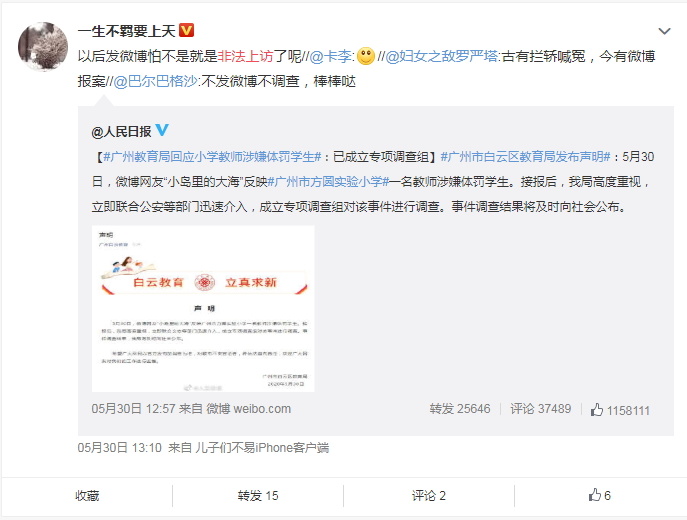This screenshot has width=687, height=520.
Task: Open hashtag 广州市白云区教育局发布声明
Action: 525,157
